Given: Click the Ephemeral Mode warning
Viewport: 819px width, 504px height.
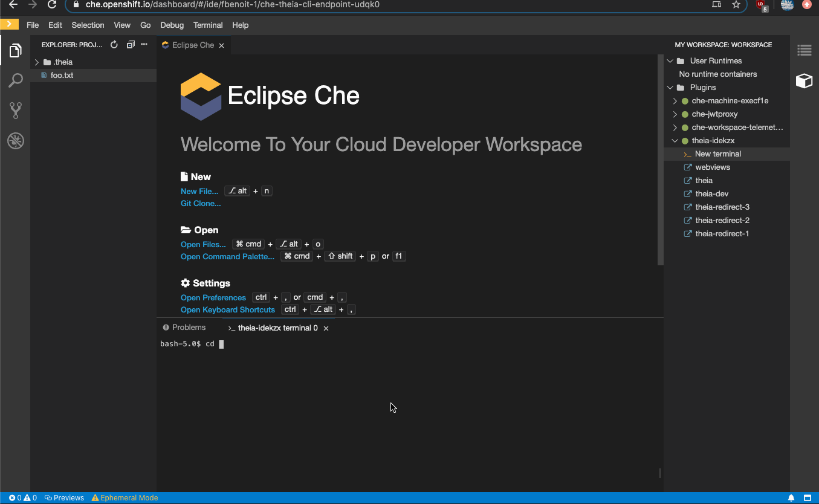Looking at the screenshot, I should (x=125, y=498).
